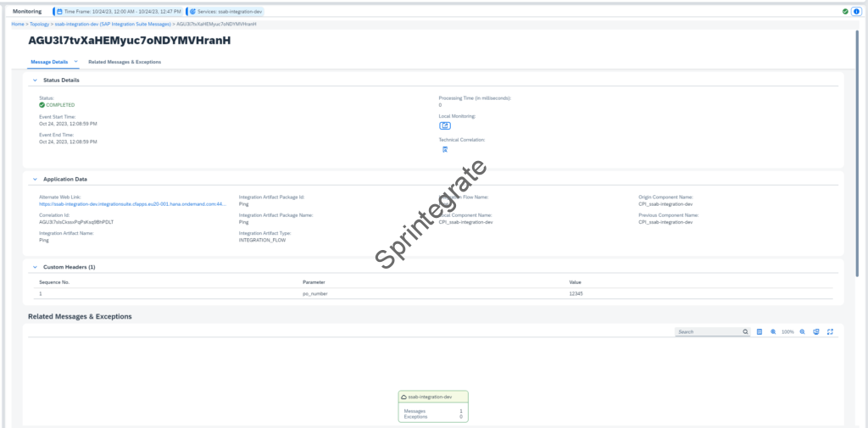Select the Message Details tab
Screen dimensions: 868x428
click(x=49, y=62)
